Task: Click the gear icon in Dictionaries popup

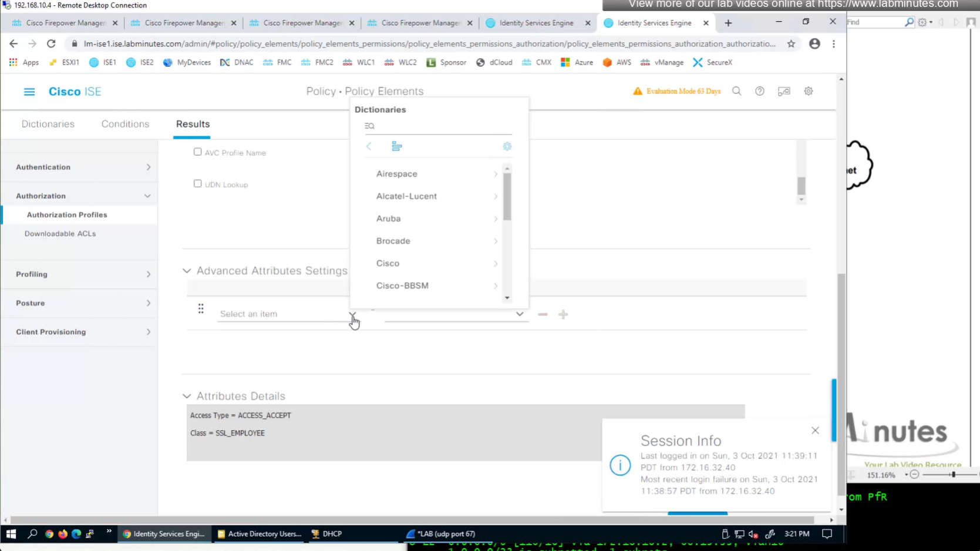Action: [x=507, y=146]
